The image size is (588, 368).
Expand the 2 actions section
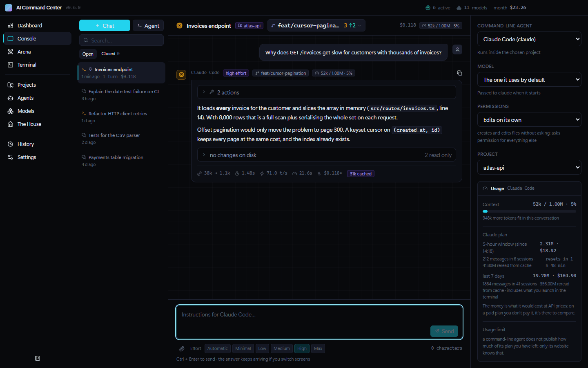point(326,92)
